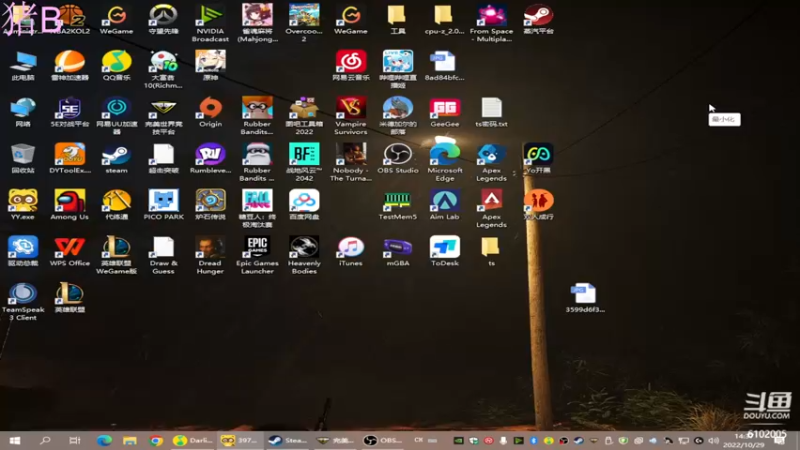Open the DYToolEx desktop shortcut
This screenshot has height=450, width=800.
coord(69,159)
